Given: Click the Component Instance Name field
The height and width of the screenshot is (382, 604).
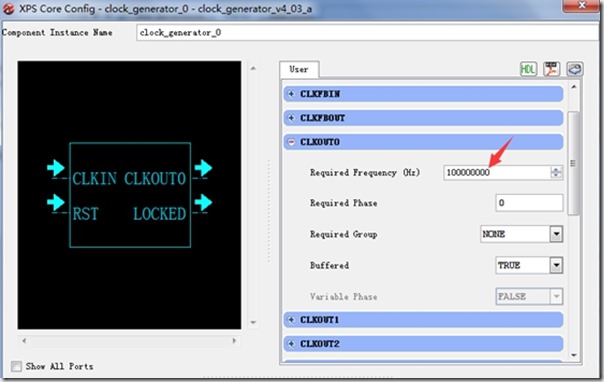Looking at the screenshot, I should click(x=367, y=33).
